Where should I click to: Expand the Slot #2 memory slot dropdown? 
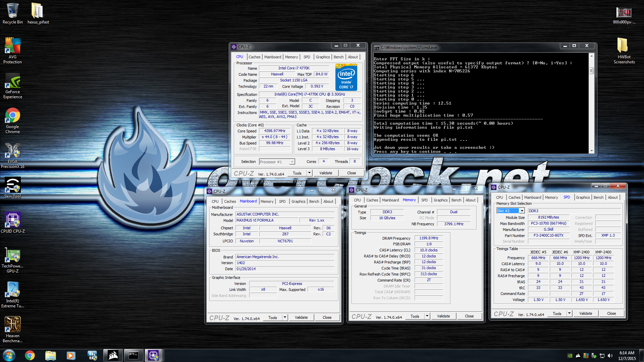(x=522, y=211)
